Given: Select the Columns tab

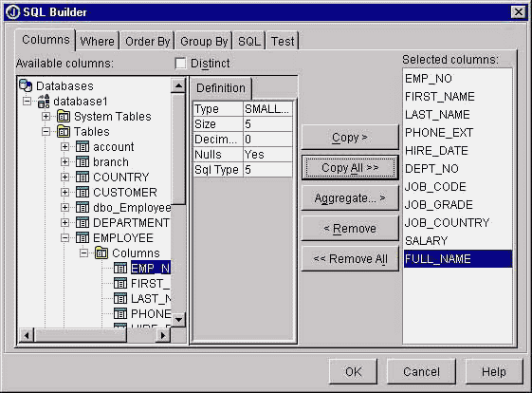Looking at the screenshot, I should pos(46,40).
